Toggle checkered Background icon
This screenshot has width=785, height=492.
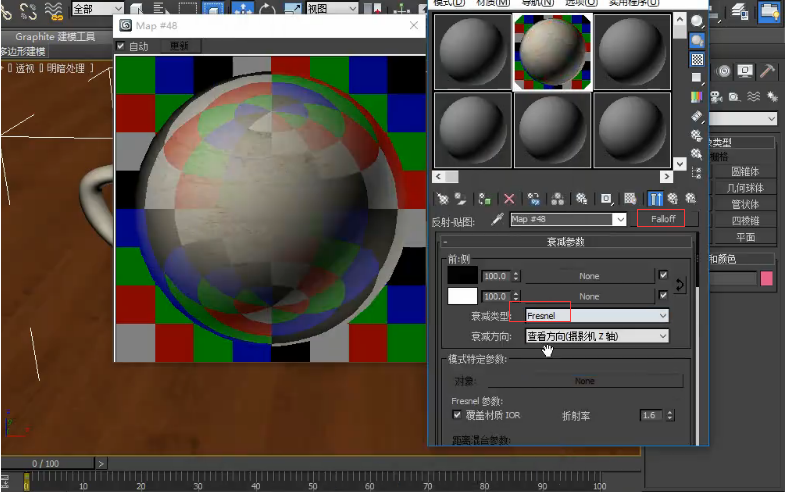697,60
